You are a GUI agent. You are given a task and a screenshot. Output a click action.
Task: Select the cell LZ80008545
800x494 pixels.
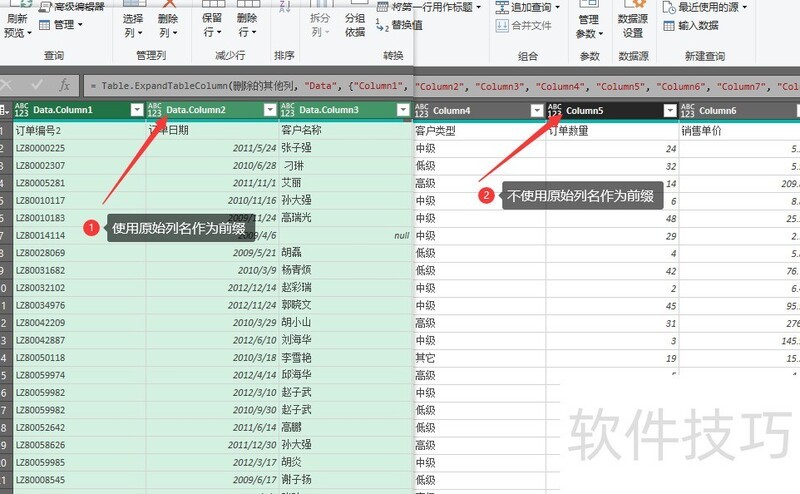[79, 480]
